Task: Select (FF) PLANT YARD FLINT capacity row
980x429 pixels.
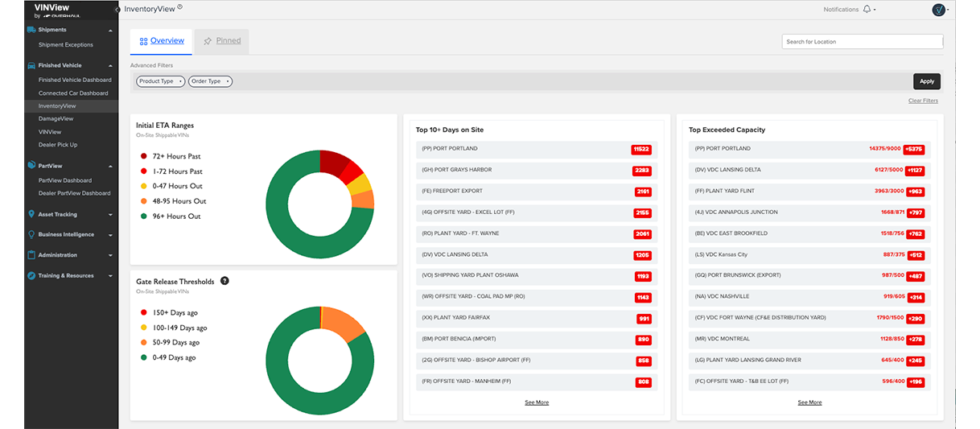Action: tap(809, 192)
